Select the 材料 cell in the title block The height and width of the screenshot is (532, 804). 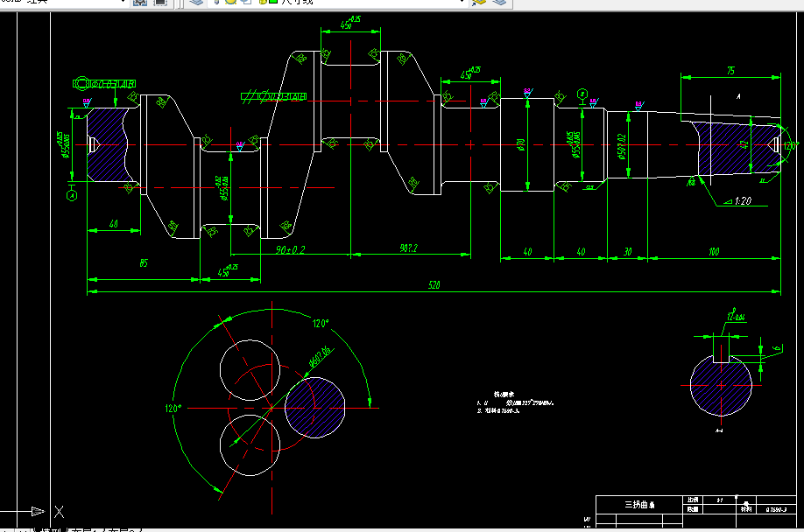(746, 509)
